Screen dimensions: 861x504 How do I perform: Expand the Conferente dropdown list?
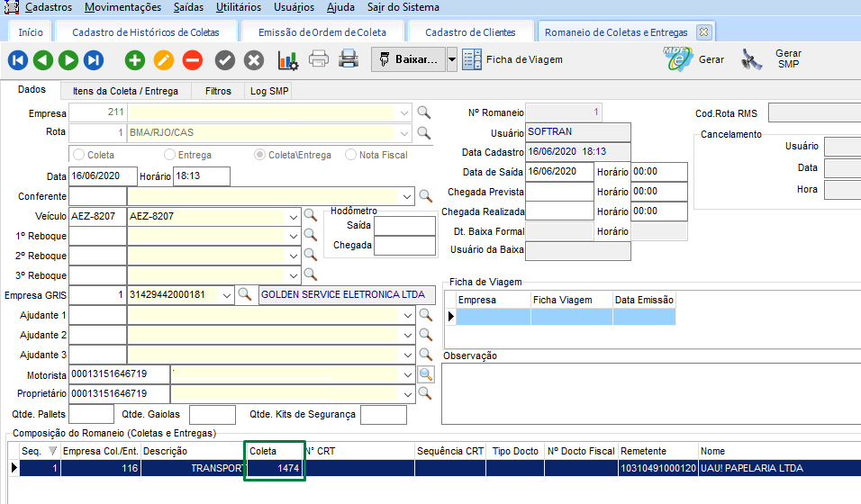tap(408, 196)
